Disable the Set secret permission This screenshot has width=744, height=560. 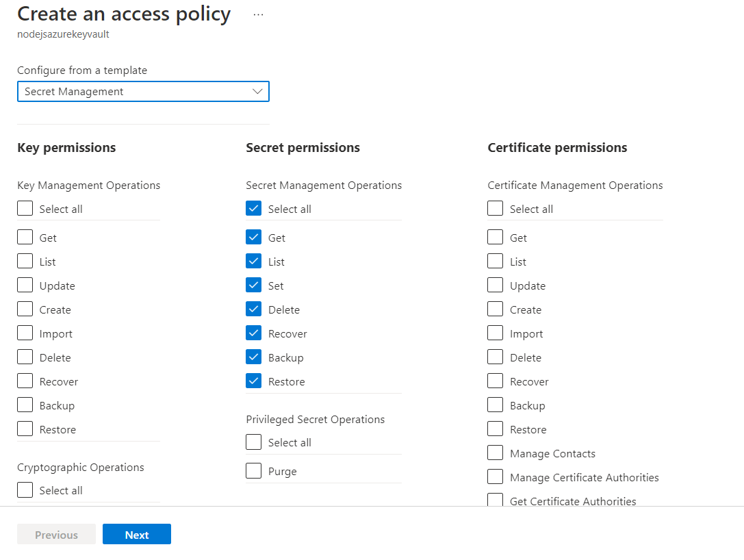pos(254,285)
